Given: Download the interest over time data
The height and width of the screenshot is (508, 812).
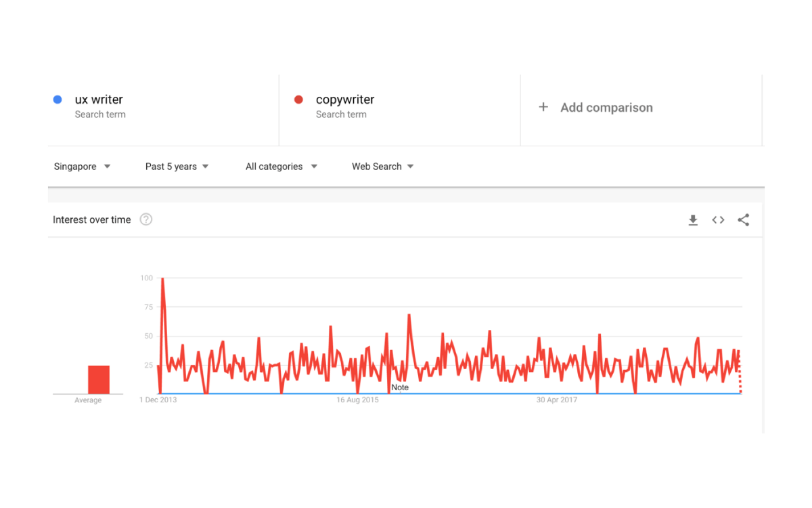Looking at the screenshot, I should (x=693, y=220).
